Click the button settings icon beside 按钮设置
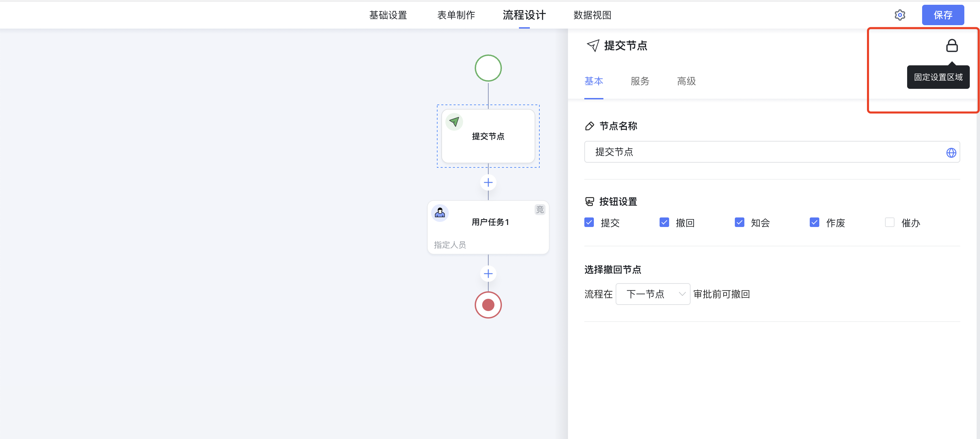 (589, 201)
